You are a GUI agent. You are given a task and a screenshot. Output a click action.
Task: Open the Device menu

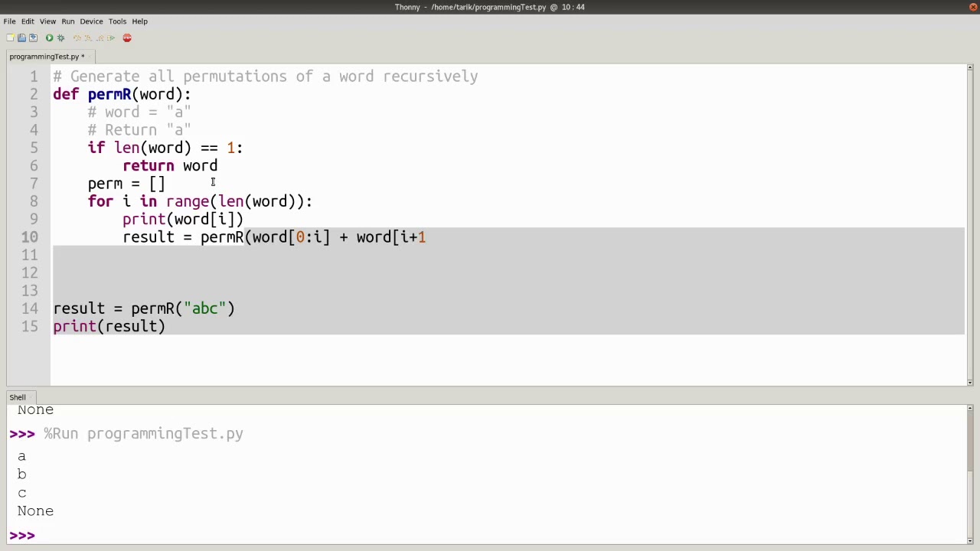pyautogui.click(x=91, y=21)
